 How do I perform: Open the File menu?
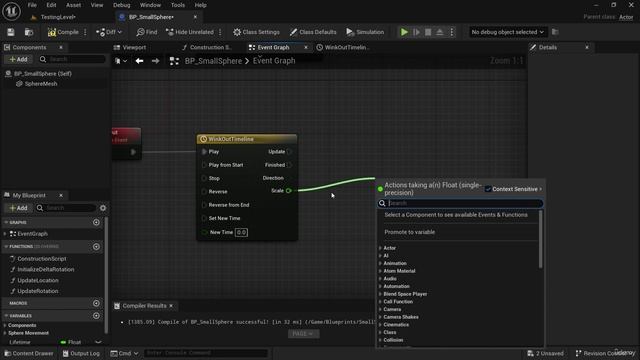(32, 5)
